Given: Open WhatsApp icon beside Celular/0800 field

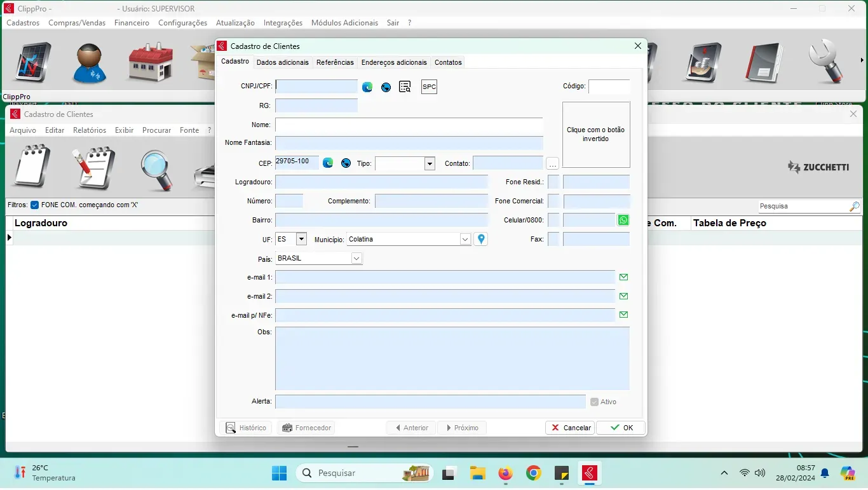Looking at the screenshot, I should pyautogui.click(x=623, y=220).
